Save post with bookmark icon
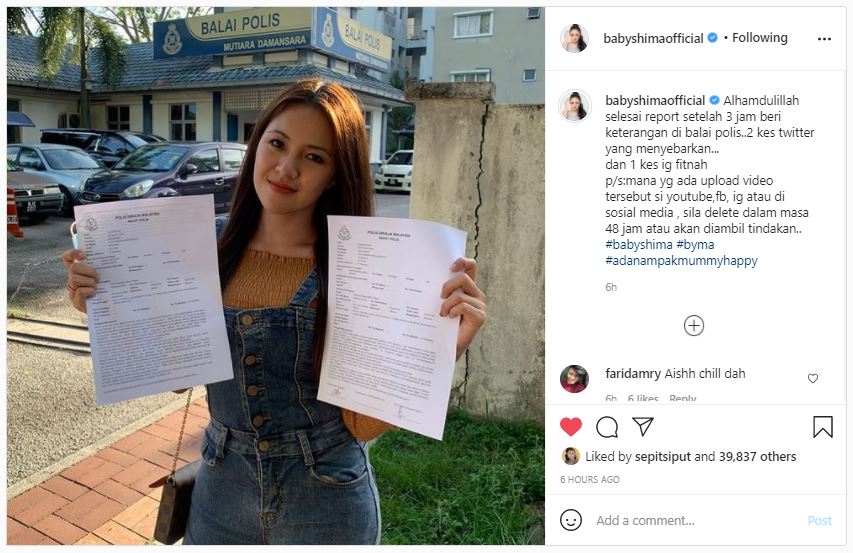The image size is (853, 553). click(x=823, y=427)
